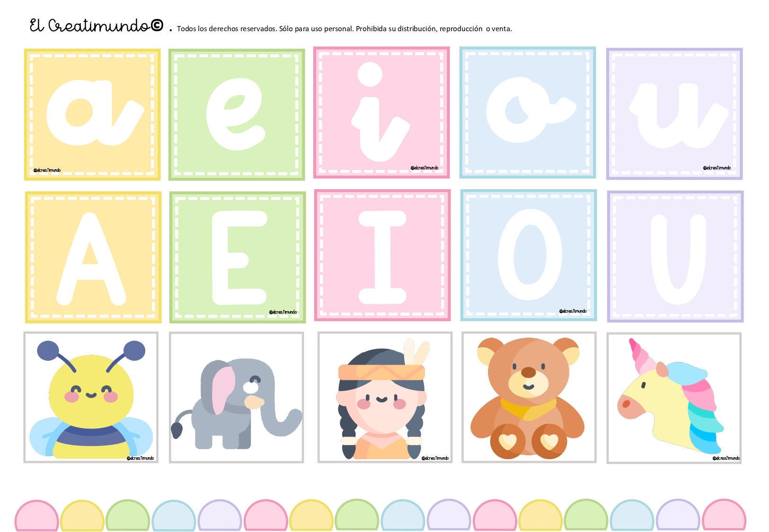Select the lowercase i pink card
This screenshot has width=769, height=532.
[x=381, y=113]
